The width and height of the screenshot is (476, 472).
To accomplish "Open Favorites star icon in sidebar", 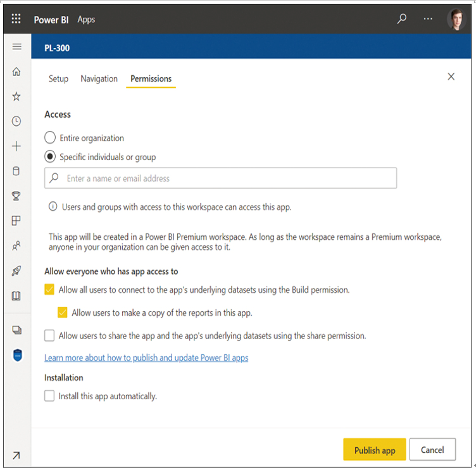I will [x=16, y=97].
